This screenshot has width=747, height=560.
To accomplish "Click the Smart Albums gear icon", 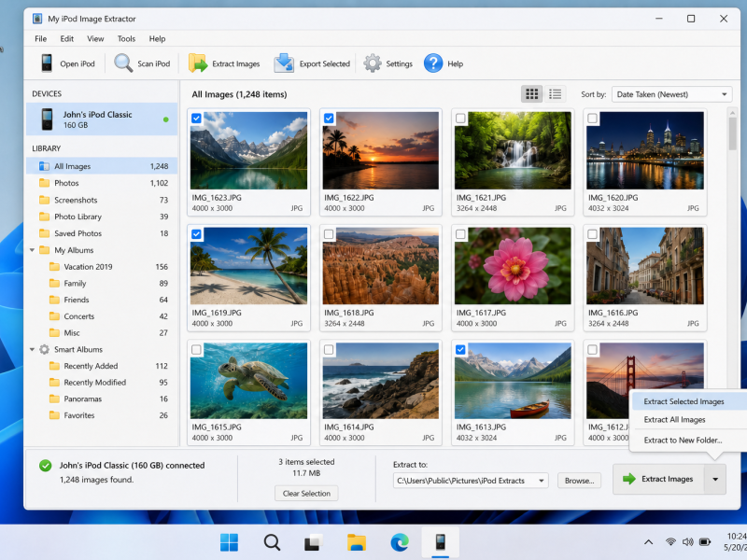I will coord(44,349).
